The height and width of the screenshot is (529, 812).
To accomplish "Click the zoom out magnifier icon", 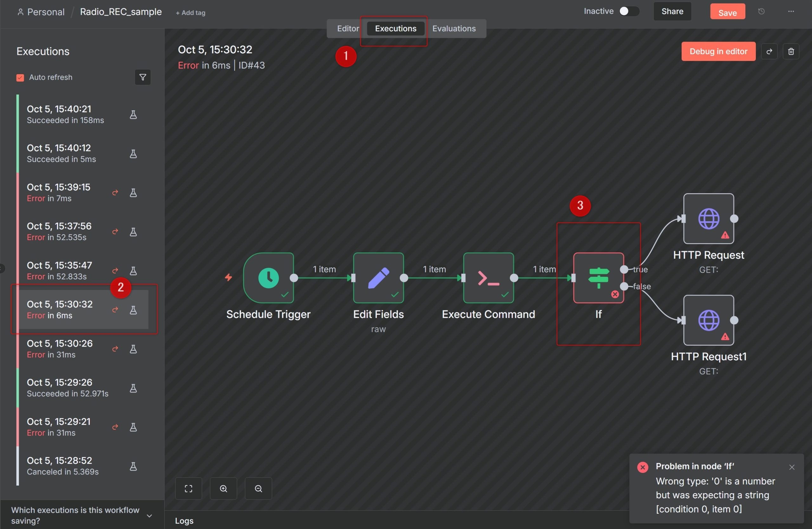I will (258, 488).
